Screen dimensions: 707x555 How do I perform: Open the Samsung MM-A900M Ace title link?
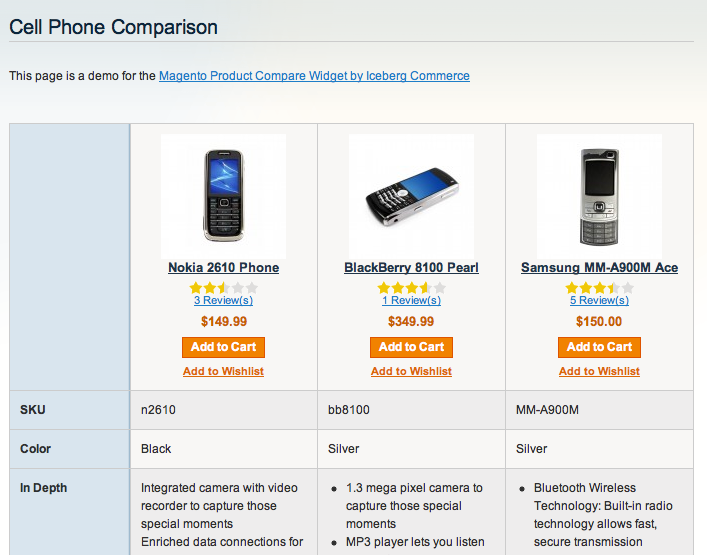(x=599, y=268)
